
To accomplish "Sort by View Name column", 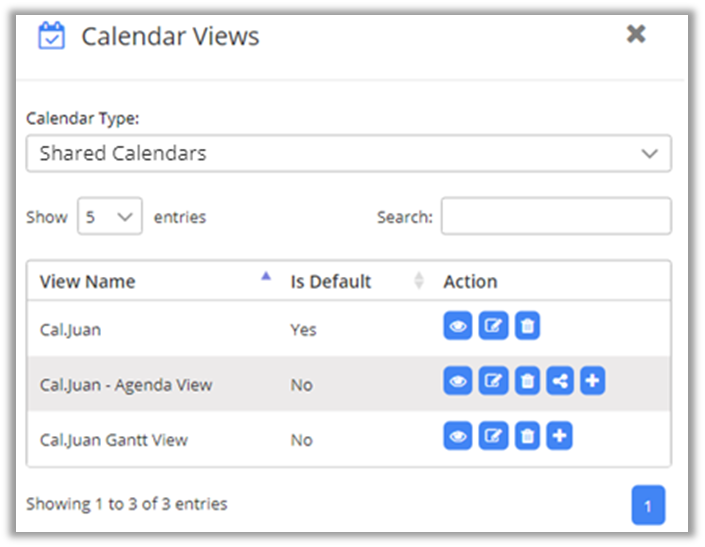I will 87,282.
